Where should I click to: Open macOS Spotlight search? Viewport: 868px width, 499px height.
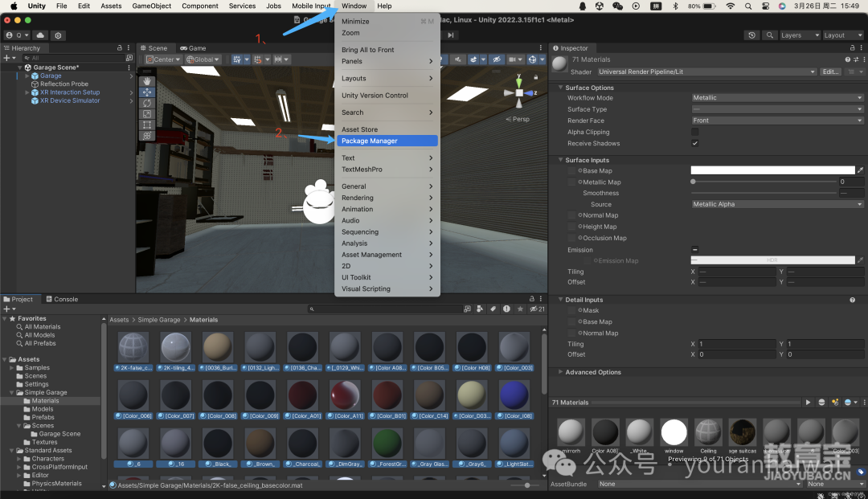(x=748, y=6)
